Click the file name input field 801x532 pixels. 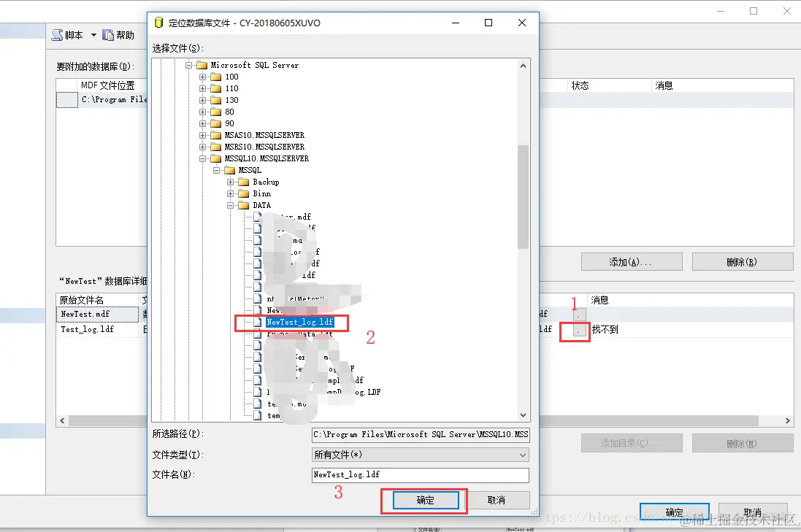pyautogui.click(x=421, y=475)
